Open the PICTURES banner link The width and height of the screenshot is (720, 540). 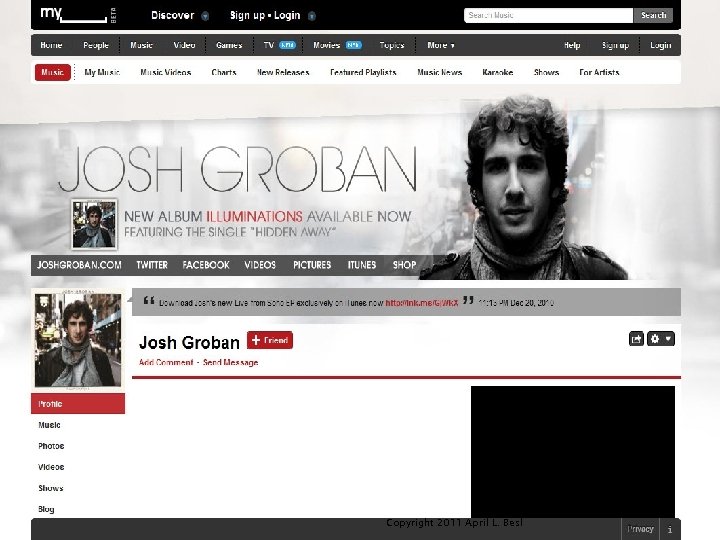[312, 265]
